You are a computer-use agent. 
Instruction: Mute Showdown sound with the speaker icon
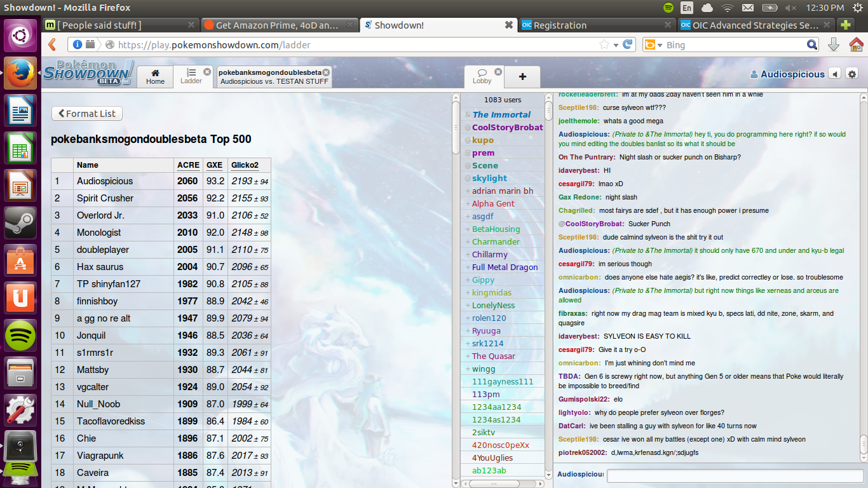point(836,74)
